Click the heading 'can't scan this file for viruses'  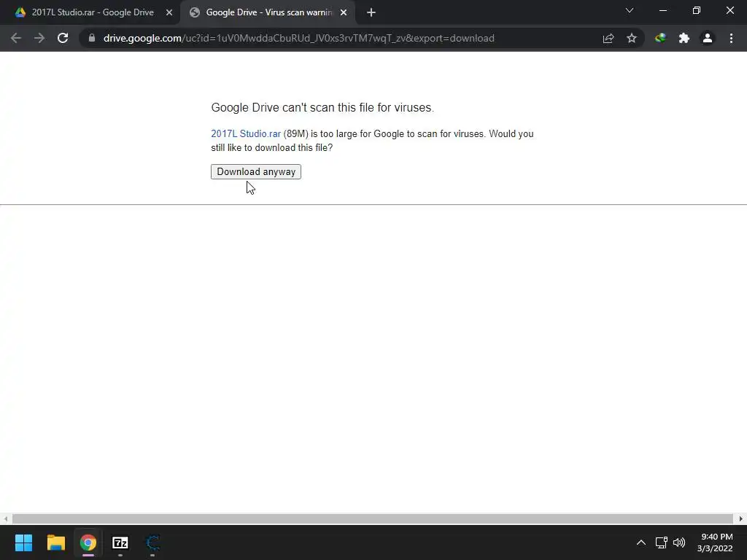(357, 108)
